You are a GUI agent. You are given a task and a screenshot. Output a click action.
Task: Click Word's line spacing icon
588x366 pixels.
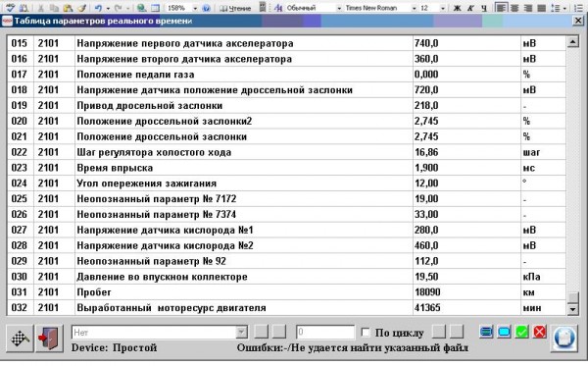[557, 8]
